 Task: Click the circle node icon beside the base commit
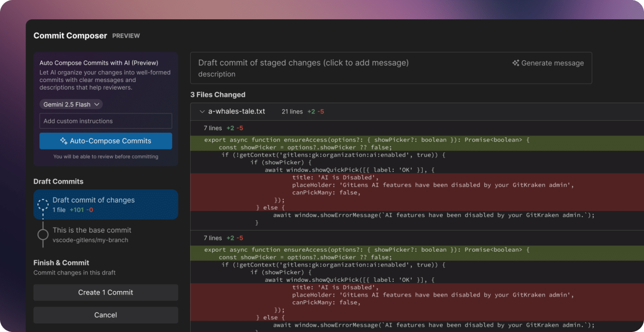(x=43, y=234)
